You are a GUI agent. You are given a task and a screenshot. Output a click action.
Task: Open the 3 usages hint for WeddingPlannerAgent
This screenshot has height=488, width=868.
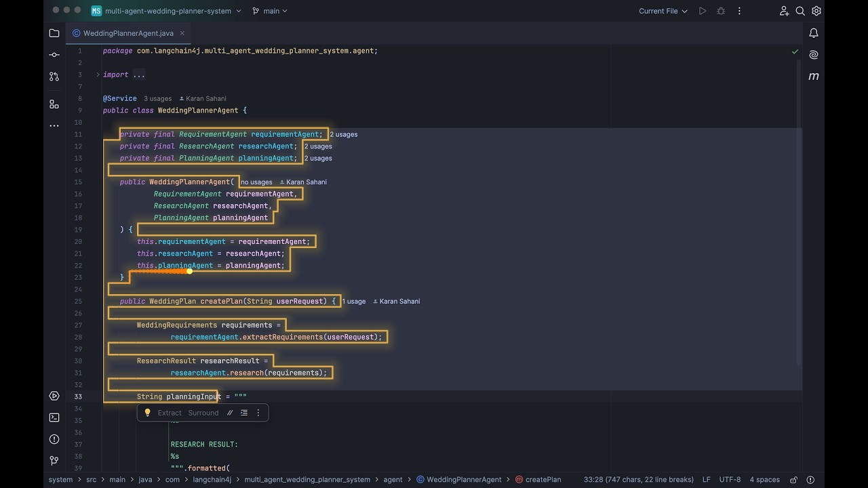pyautogui.click(x=157, y=98)
